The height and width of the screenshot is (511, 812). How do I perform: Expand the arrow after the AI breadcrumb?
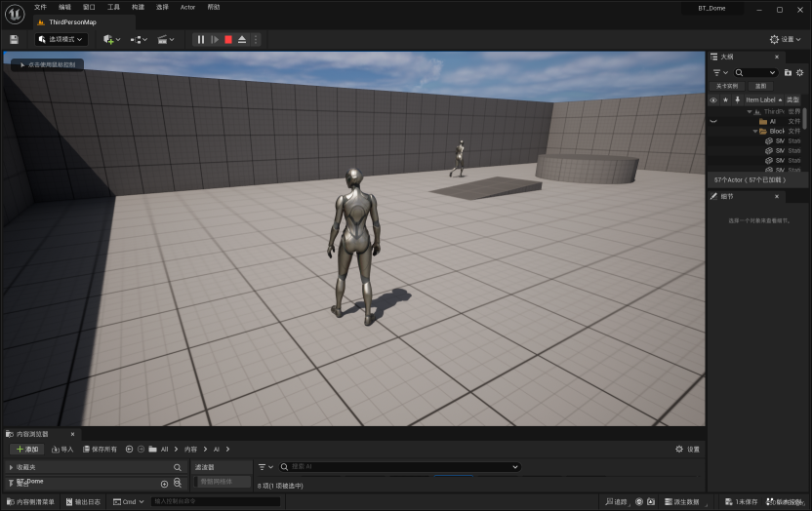point(227,449)
